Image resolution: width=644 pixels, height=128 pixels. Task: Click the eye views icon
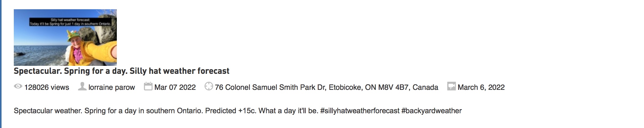point(18,86)
